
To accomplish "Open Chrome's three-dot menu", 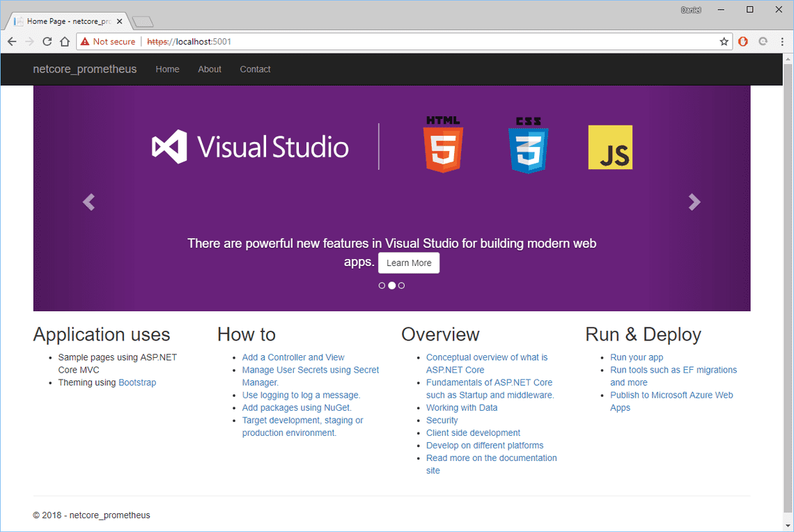I will pyautogui.click(x=781, y=41).
